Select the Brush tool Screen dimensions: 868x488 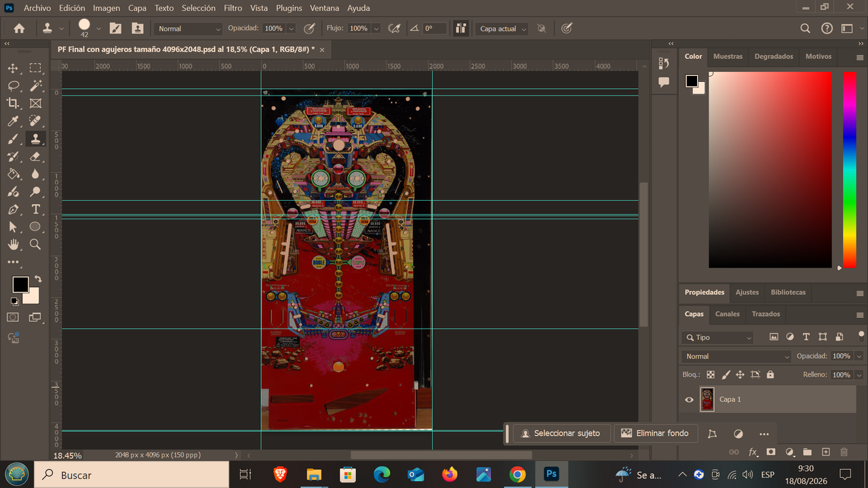13,139
